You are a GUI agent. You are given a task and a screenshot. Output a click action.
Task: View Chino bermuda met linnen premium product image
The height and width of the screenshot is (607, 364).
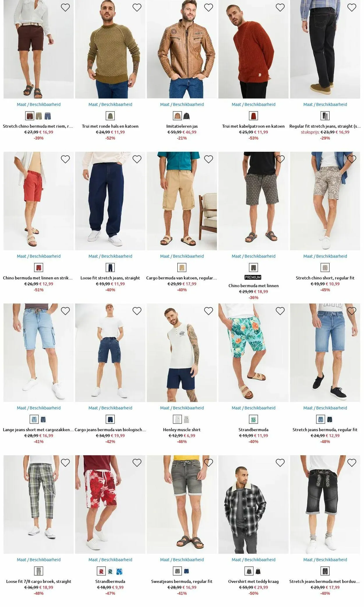point(254,201)
